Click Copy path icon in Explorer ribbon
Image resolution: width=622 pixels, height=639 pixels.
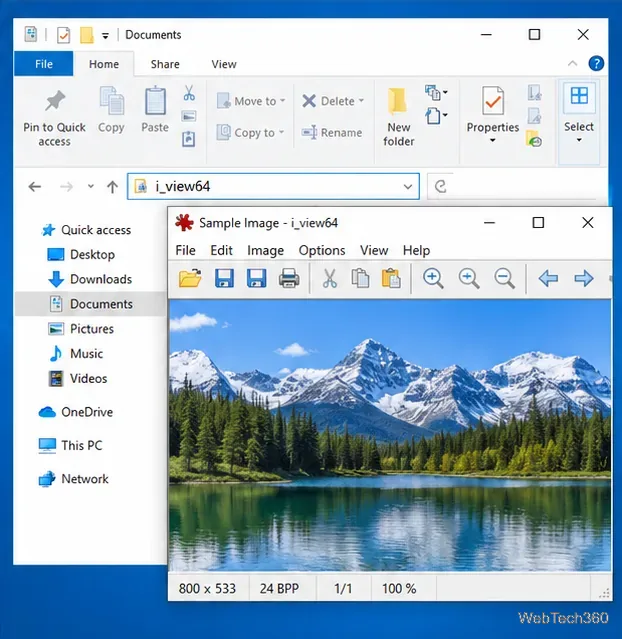click(189, 117)
